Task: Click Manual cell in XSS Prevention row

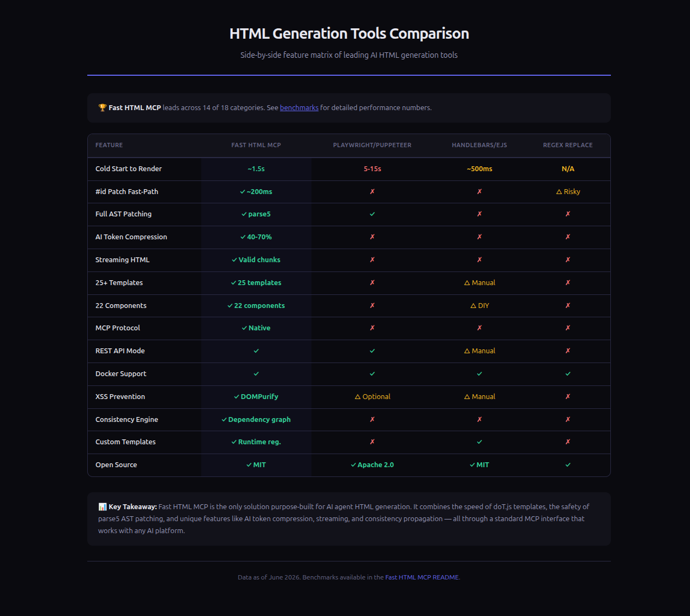Action: point(479,397)
